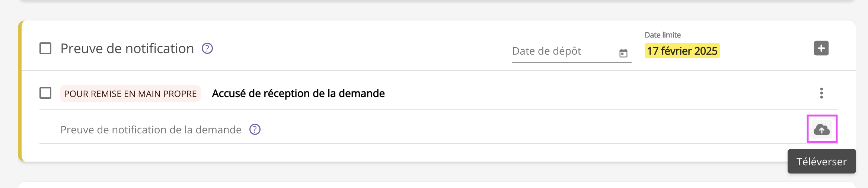Click the Preuve de notification heading text

(127, 49)
